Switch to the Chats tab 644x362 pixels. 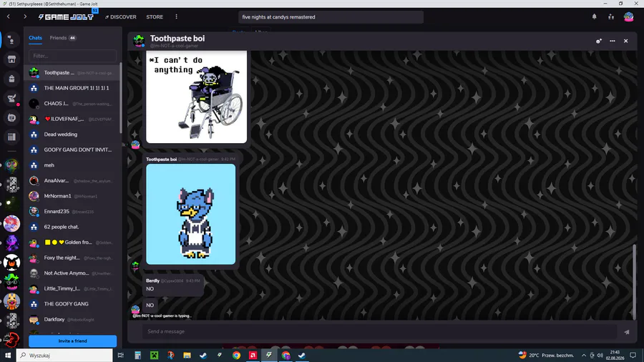[x=35, y=38]
